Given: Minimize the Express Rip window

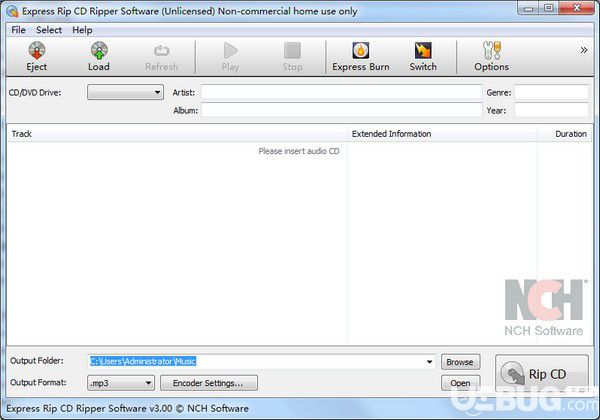Looking at the screenshot, I should point(528,8).
